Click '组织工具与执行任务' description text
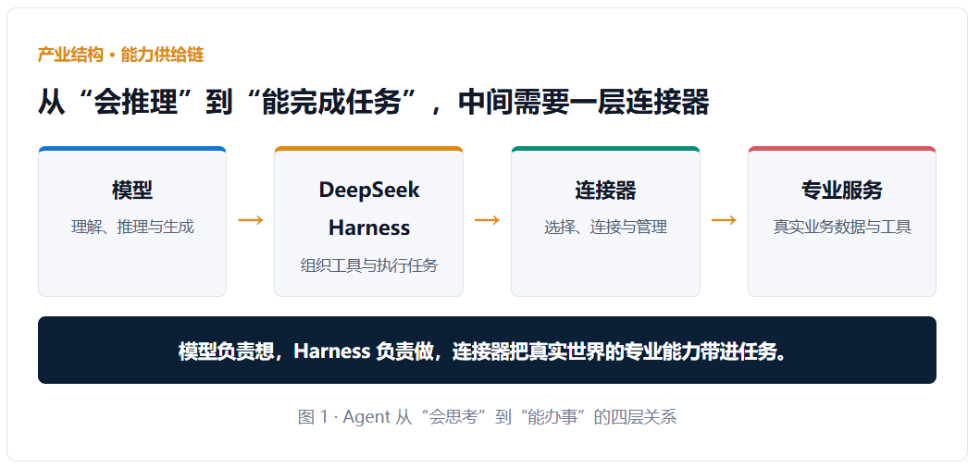This screenshot has width=980, height=468. click(368, 265)
